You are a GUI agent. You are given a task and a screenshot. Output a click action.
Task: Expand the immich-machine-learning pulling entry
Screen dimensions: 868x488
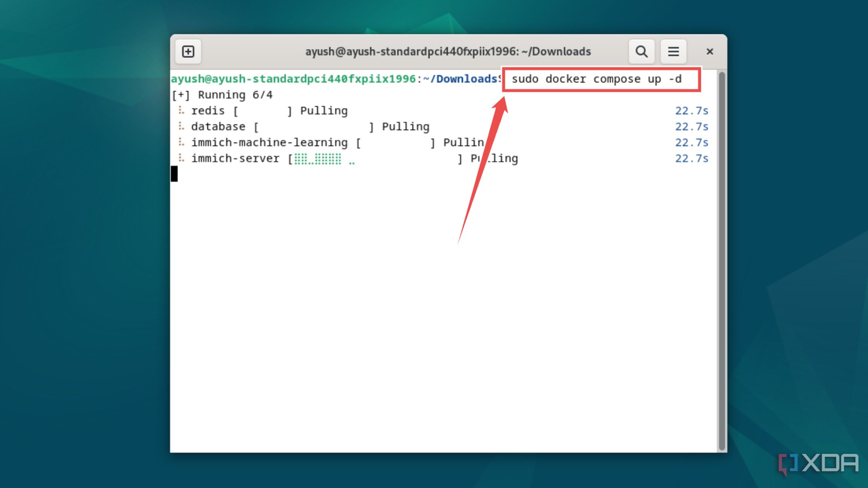(182, 142)
